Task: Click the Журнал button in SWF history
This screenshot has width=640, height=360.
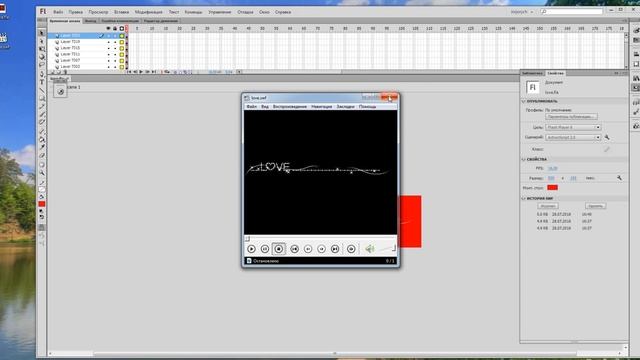Action: tap(548, 206)
